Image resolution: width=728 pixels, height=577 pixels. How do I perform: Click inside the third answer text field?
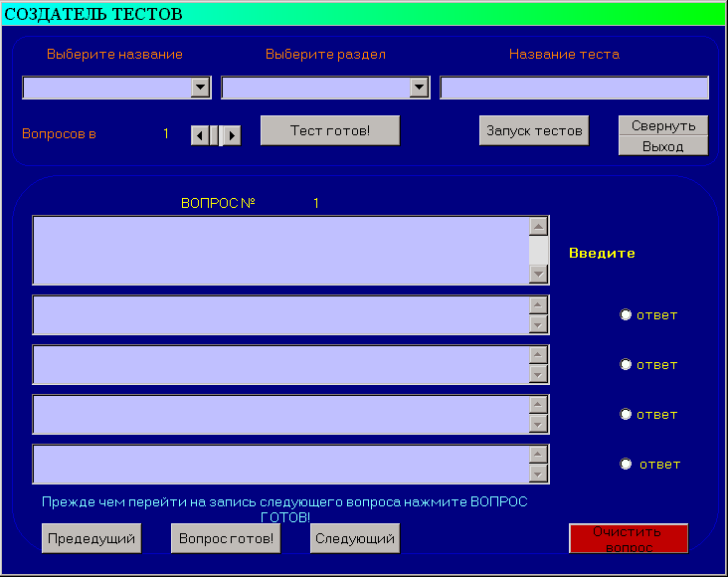click(281, 415)
